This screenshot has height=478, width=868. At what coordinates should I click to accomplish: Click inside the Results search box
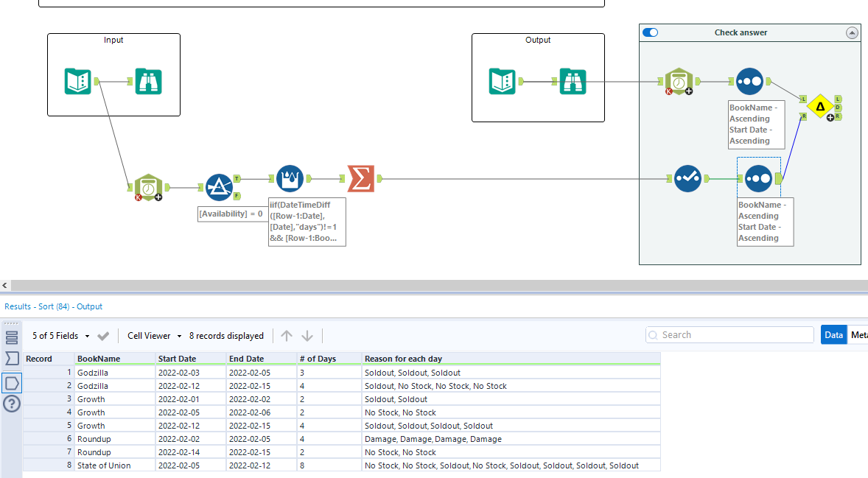pyautogui.click(x=729, y=334)
